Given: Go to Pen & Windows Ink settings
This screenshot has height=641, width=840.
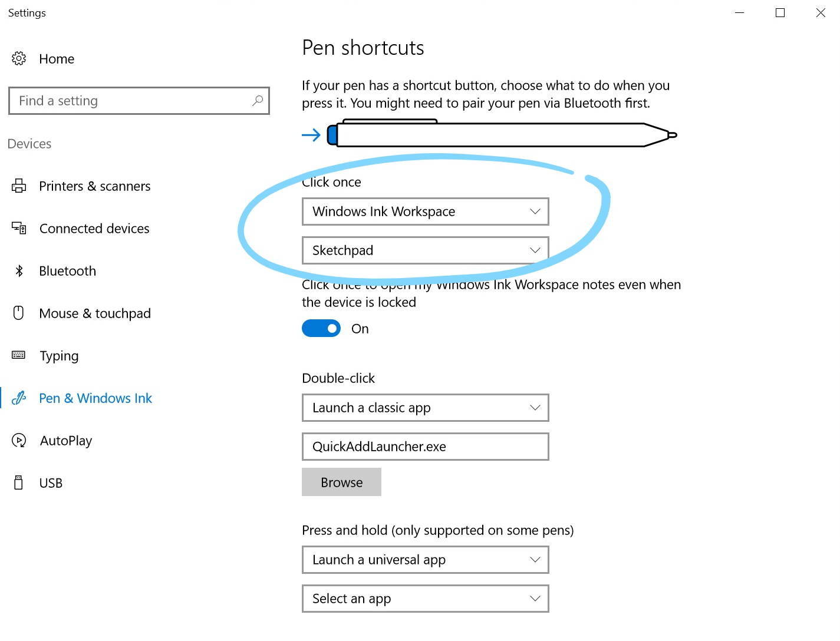Looking at the screenshot, I should pos(95,398).
